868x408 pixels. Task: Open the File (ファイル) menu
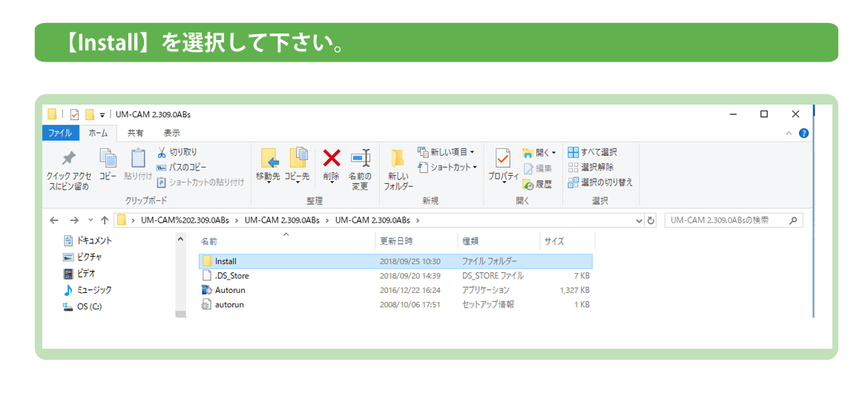pos(60,134)
